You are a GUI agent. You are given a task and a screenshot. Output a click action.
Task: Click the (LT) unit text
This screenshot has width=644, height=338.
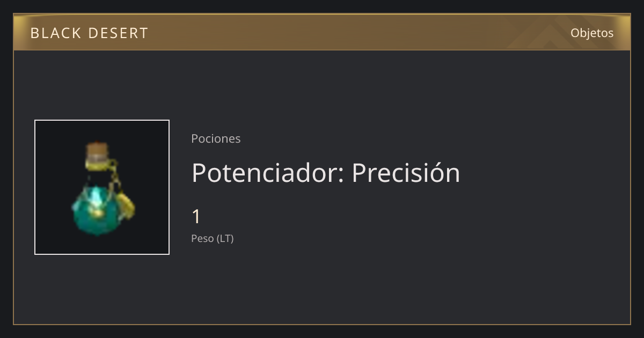click(x=225, y=238)
